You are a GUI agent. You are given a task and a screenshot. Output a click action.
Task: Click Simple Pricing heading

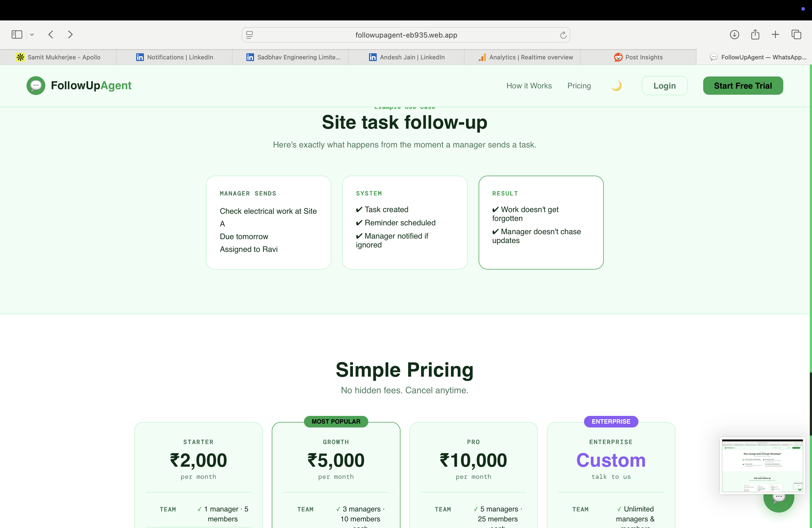pos(405,370)
